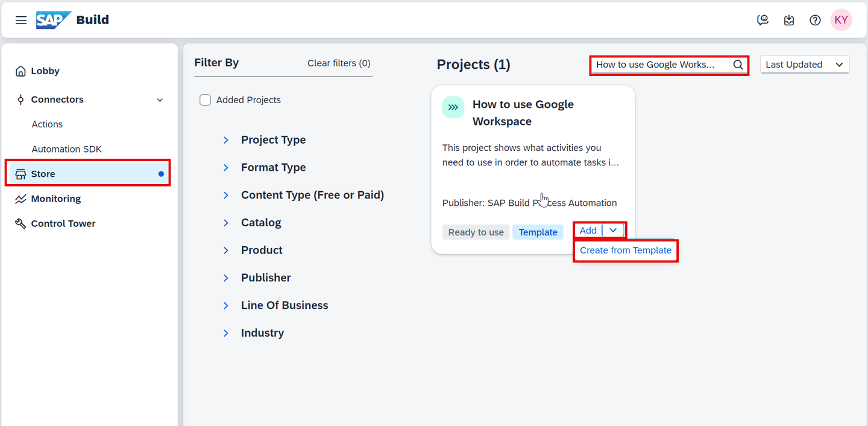Expand the Product filter
The height and width of the screenshot is (426, 868).
coord(226,250)
